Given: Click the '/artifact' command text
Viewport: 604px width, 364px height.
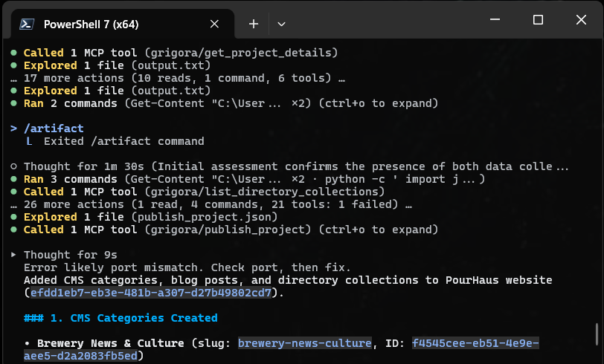Looking at the screenshot, I should click(54, 128).
